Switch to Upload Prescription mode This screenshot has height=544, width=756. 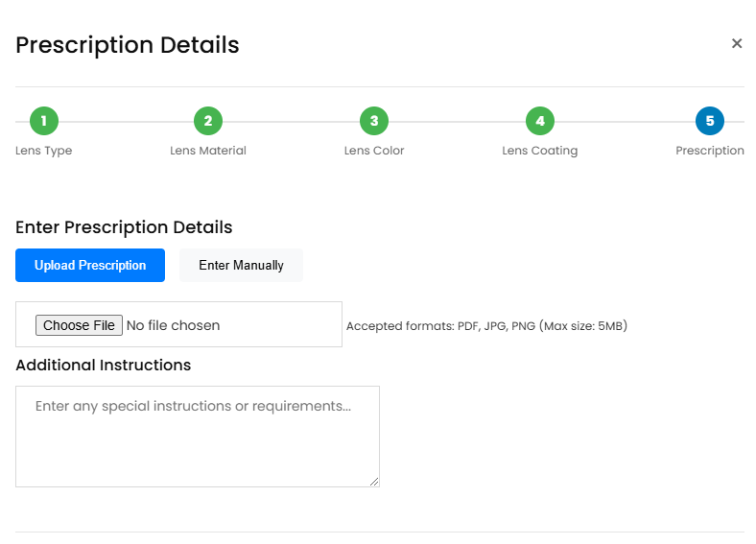pyautogui.click(x=90, y=265)
